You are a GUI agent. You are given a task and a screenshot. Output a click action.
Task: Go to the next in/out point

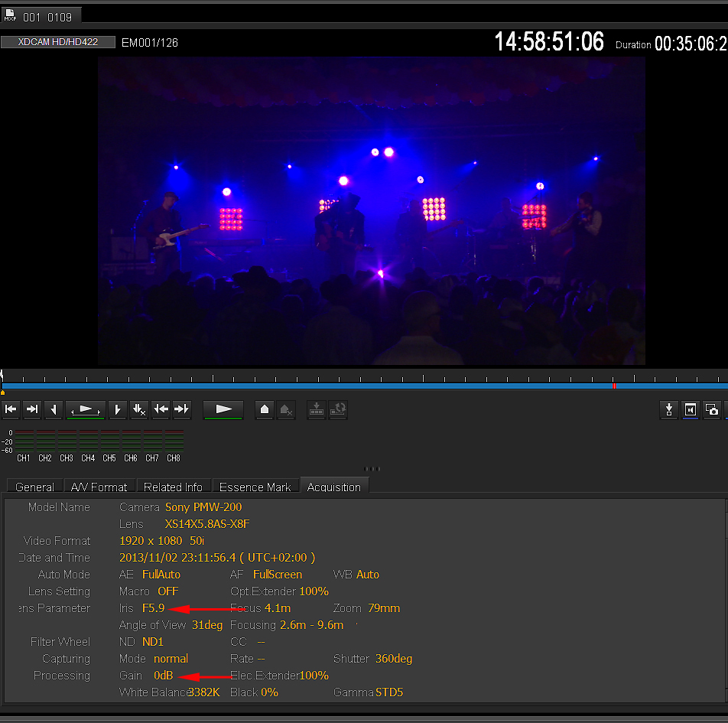181,409
